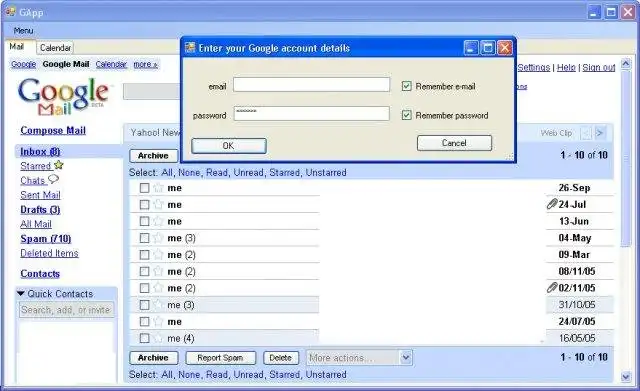Open Deleted Items folder

click(x=49, y=253)
